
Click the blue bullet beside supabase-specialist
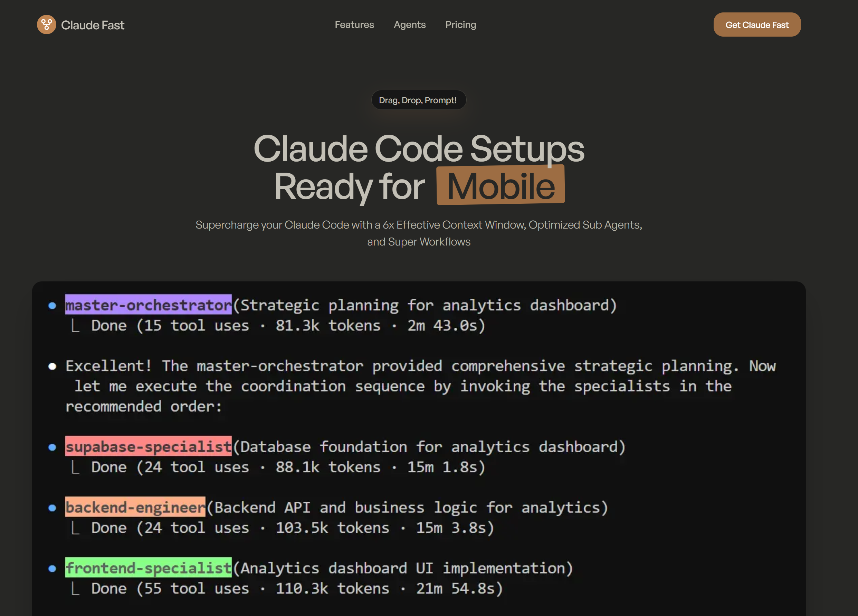tap(52, 447)
